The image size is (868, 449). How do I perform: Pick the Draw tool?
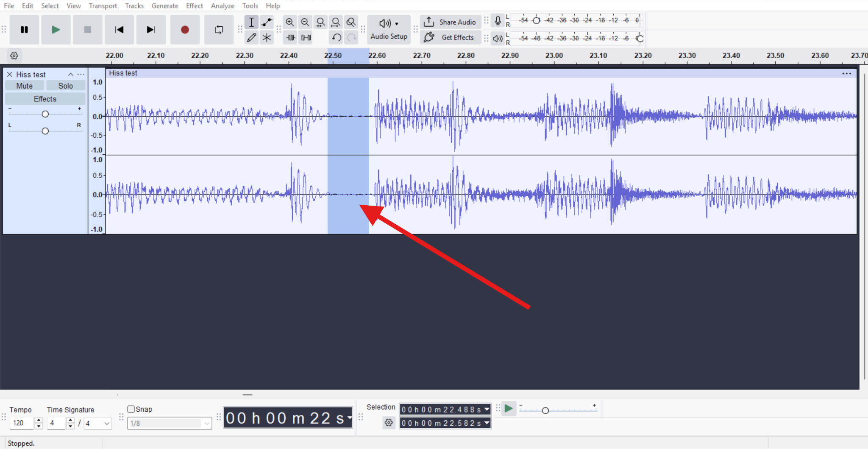[251, 37]
